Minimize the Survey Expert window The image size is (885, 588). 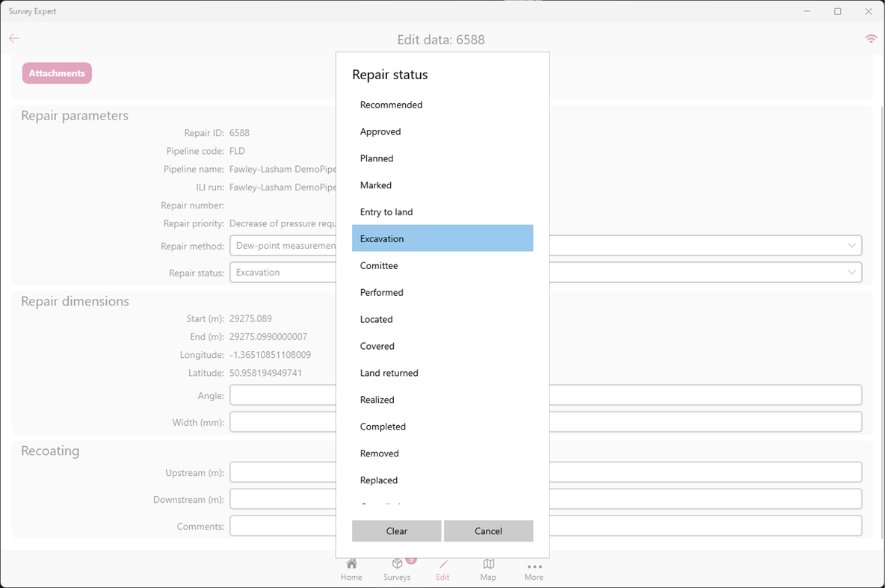pos(807,11)
